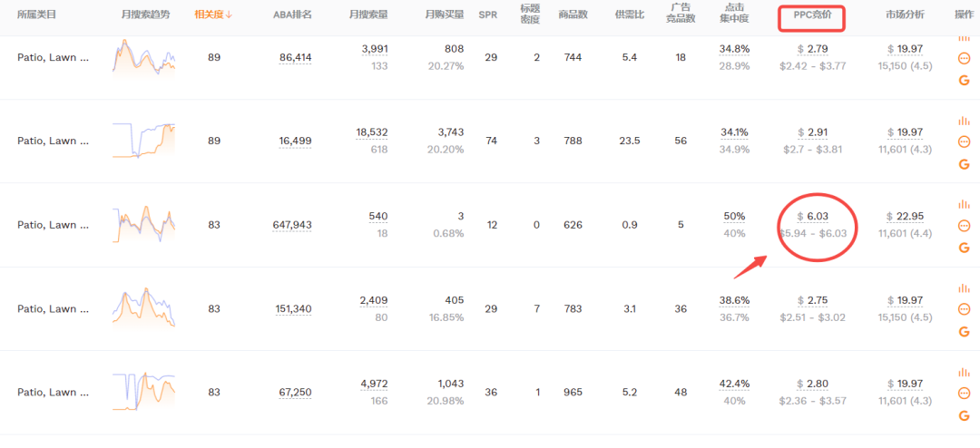This screenshot has width=980, height=448.
Task: Click the Google icon in the 16,499 row
Action: click(964, 164)
